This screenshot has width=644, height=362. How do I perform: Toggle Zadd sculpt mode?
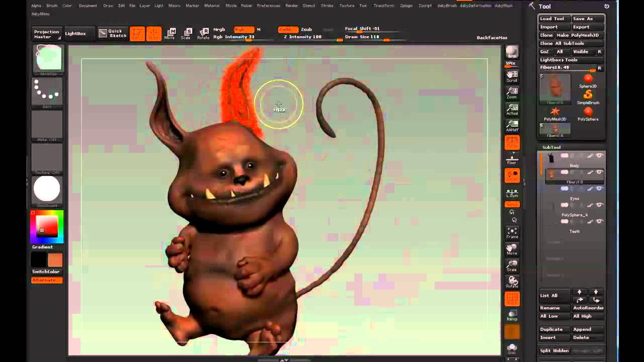pos(288,30)
